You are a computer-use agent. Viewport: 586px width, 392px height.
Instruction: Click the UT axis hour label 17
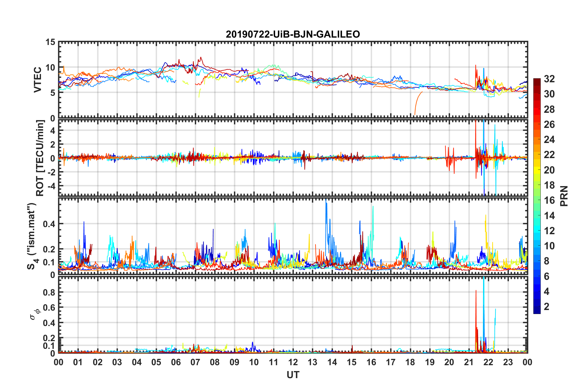tap(391, 362)
